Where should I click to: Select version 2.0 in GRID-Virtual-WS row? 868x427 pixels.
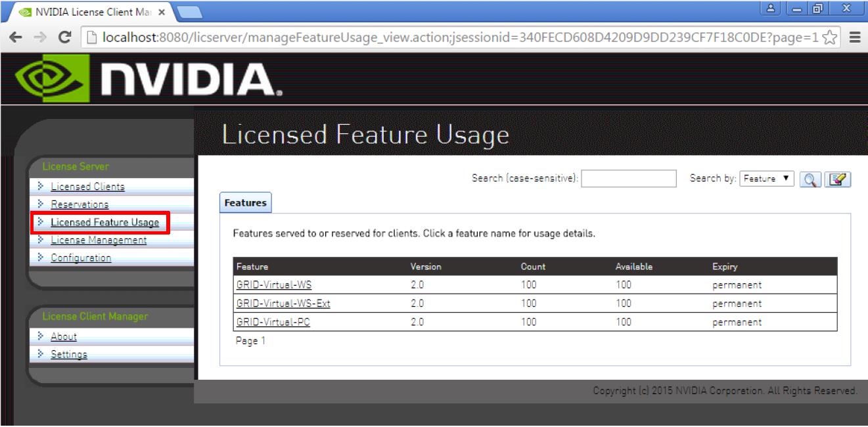pos(417,285)
